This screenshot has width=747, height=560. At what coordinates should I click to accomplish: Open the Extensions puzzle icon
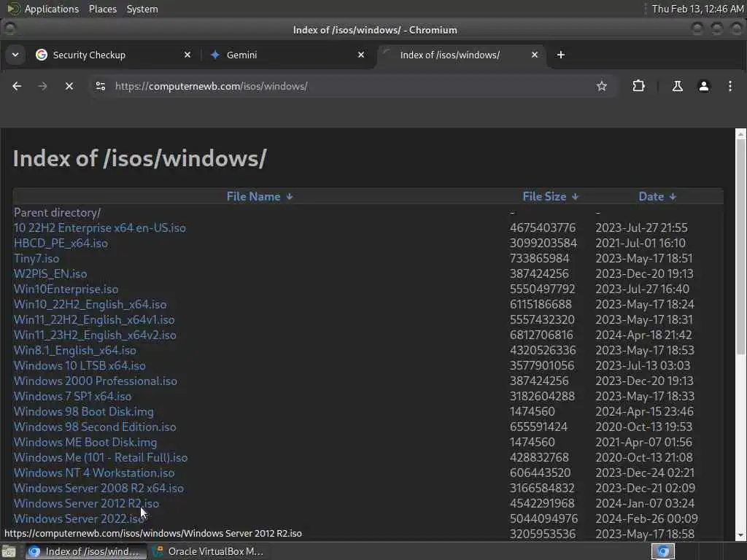[x=638, y=86]
